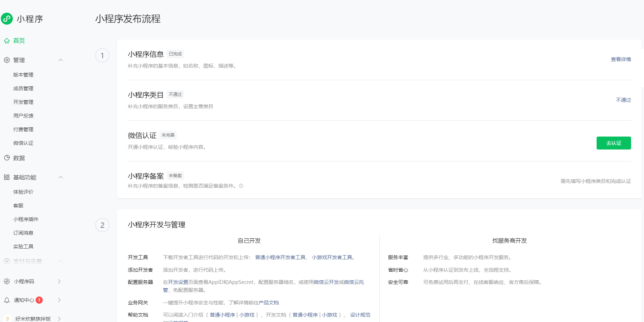Open 用户反馈 in the sidebar

tap(23, 116)
